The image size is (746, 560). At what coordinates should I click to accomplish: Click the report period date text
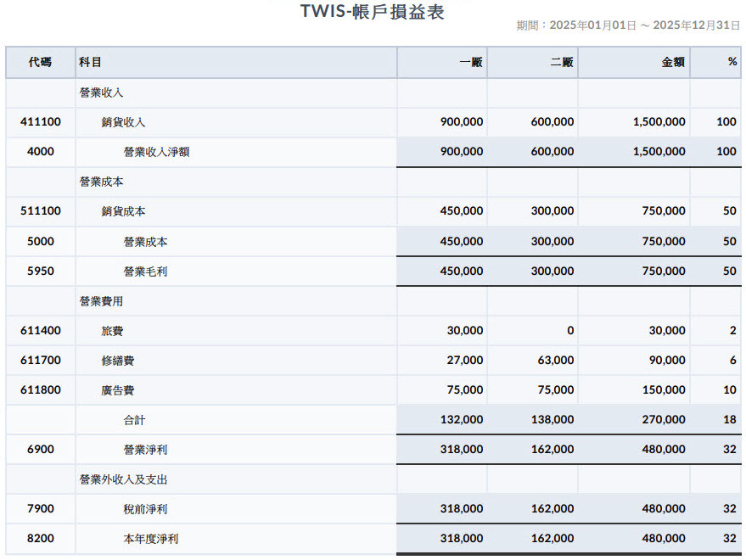(628, 25)
